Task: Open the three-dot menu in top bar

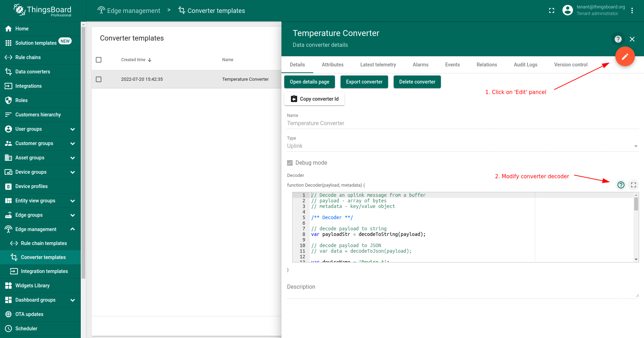Action: 632,10
